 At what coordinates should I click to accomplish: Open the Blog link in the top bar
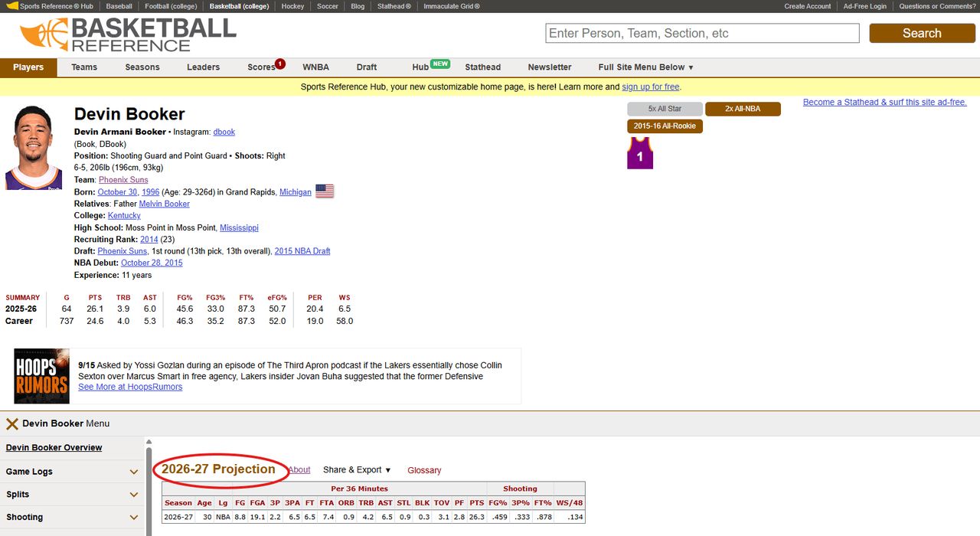pyautogui.click(x=358, y=6)
